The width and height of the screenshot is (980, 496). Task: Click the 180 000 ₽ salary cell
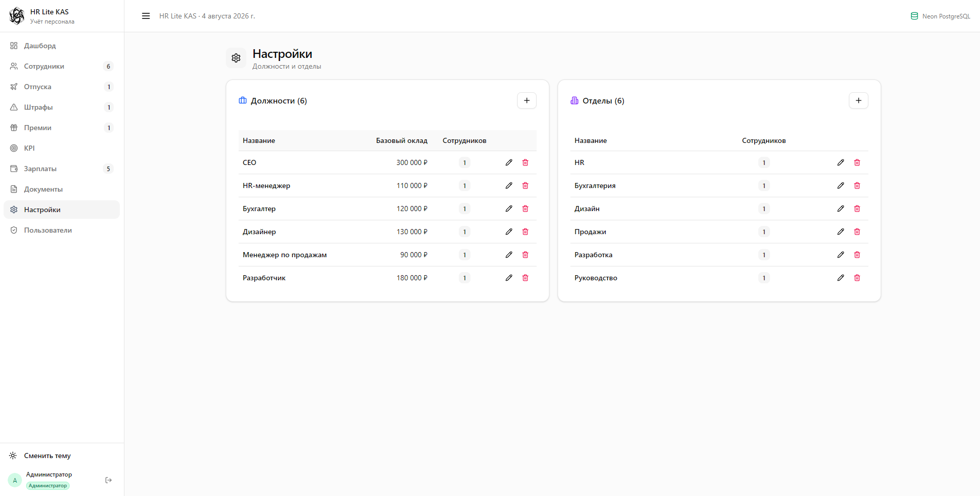[x=412, y=278]
